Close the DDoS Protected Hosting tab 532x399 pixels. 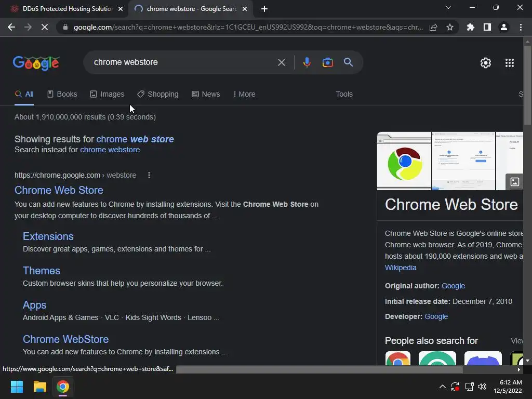[121, 9]
